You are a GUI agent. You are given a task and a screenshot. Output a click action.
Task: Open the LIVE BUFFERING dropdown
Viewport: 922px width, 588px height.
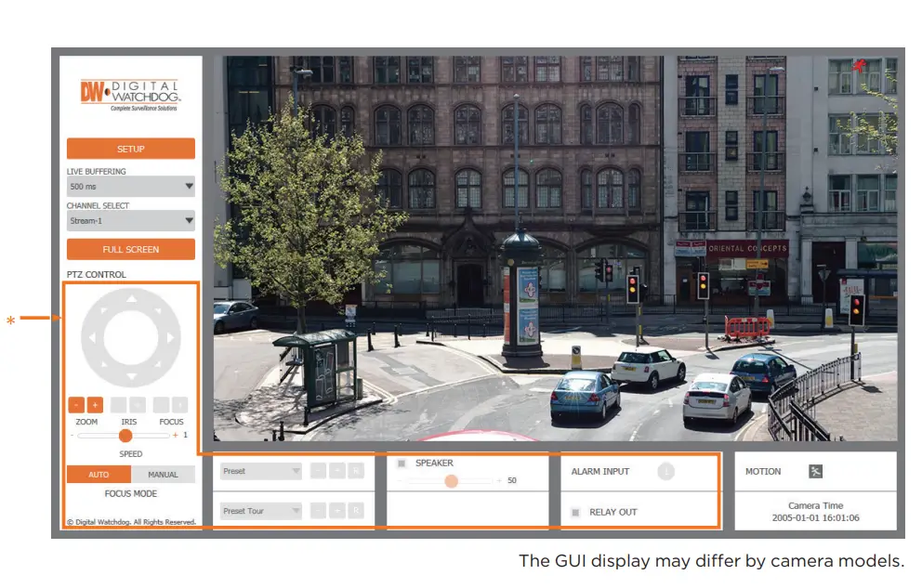130,186
